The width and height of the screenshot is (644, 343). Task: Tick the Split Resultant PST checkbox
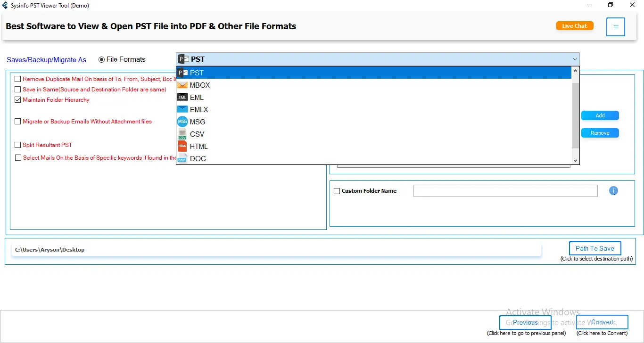18,145
